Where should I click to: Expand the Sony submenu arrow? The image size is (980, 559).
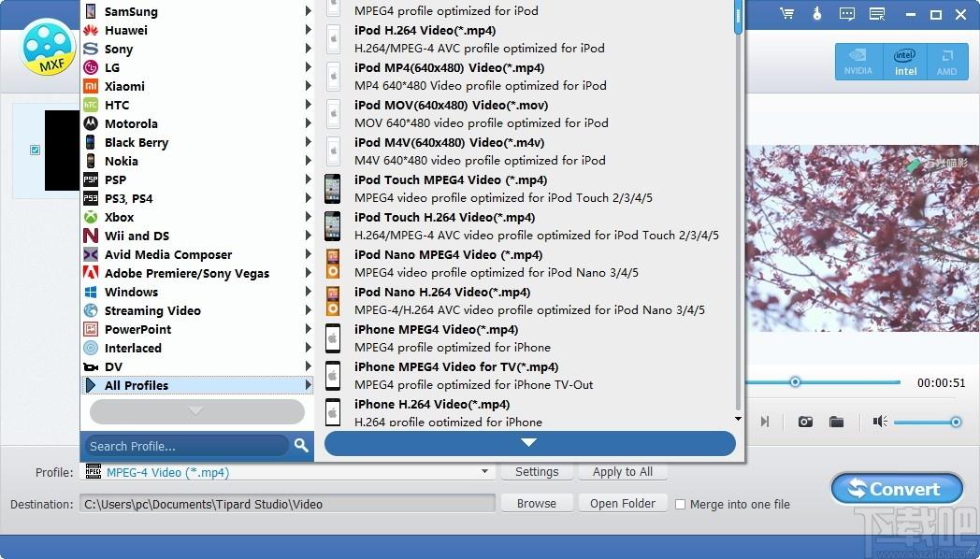309,48
